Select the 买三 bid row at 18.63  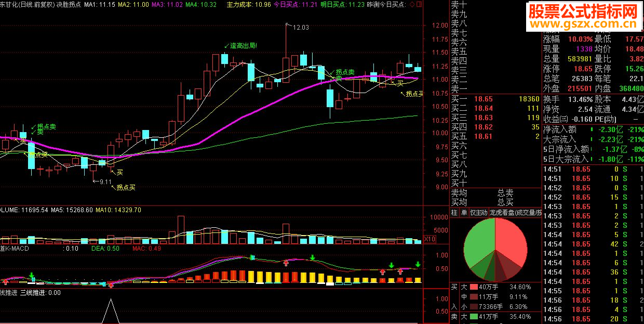495,118
